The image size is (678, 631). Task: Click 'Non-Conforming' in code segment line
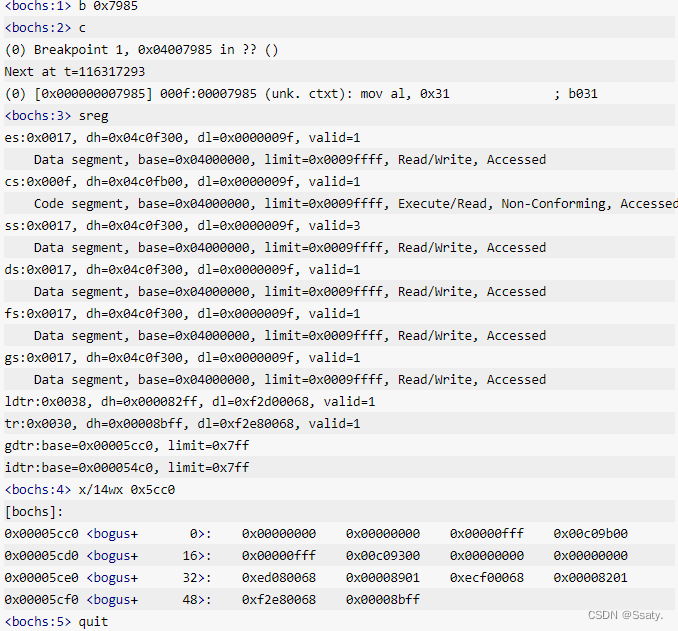point(553,204)
